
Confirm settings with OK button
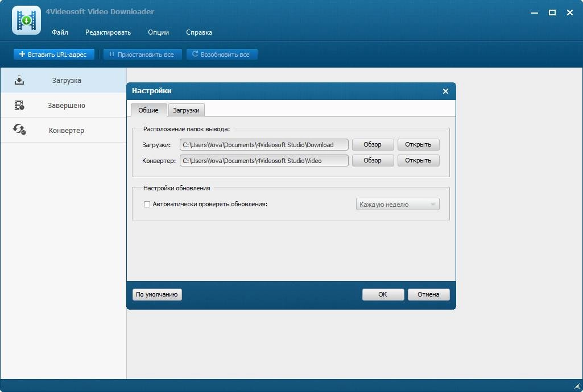tap(383, 294)
